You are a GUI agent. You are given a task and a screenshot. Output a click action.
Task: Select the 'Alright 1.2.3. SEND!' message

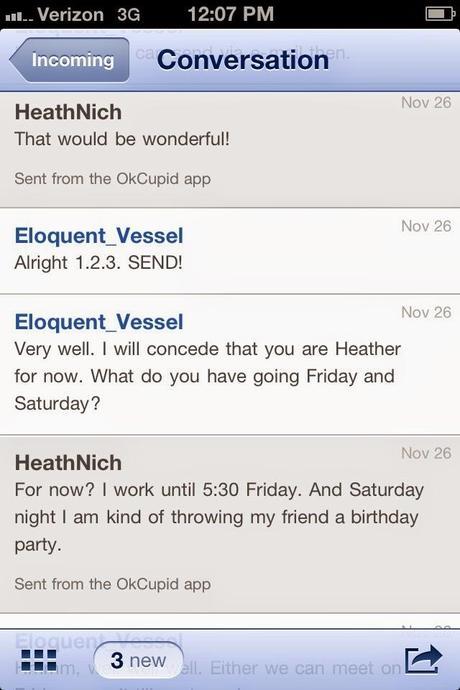click(x=98, y=263)
